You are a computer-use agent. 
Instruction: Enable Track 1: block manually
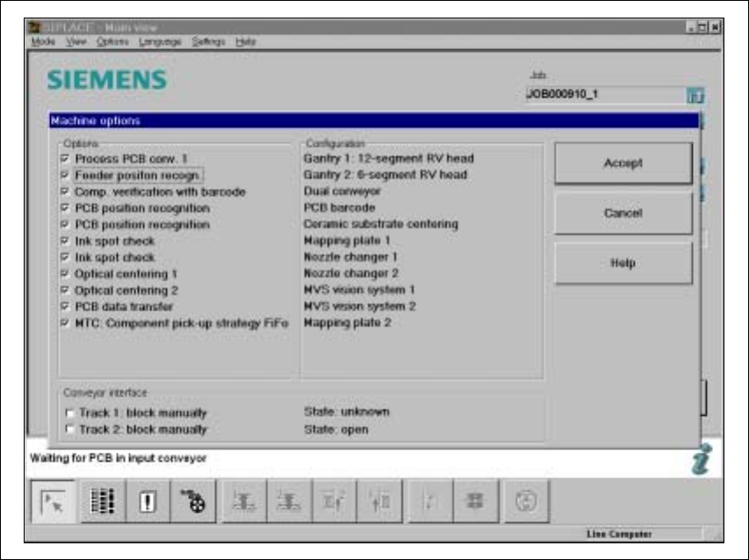click(69, 413)
